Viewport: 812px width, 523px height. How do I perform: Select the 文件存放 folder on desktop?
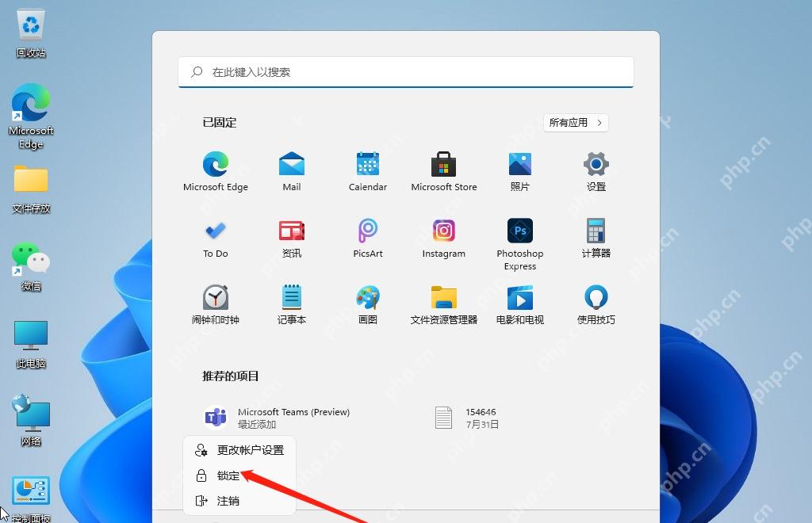[x=31, y=189]
